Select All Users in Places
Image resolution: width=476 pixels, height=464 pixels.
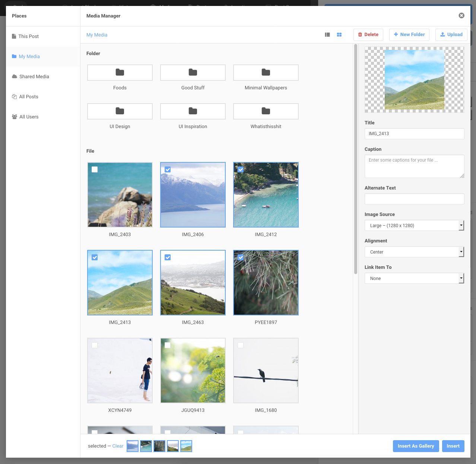click(43, 117)
